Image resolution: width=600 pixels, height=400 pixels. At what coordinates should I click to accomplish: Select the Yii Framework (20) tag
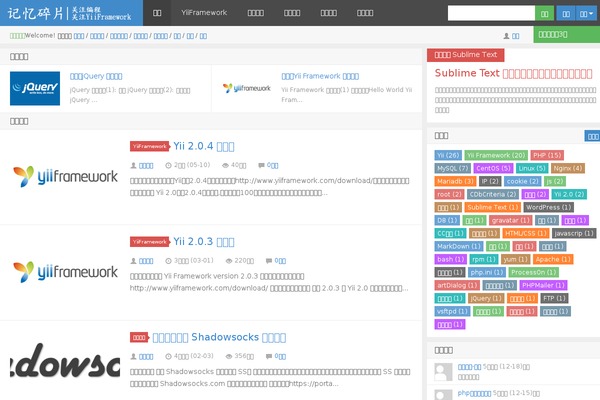click(x=496, y=155)
